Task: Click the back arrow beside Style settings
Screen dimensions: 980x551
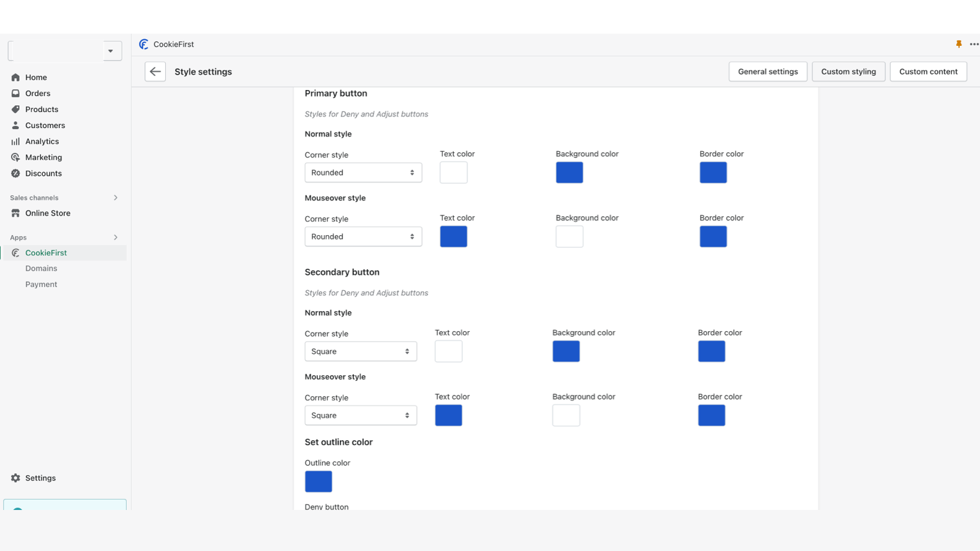Action: [155, 72]
